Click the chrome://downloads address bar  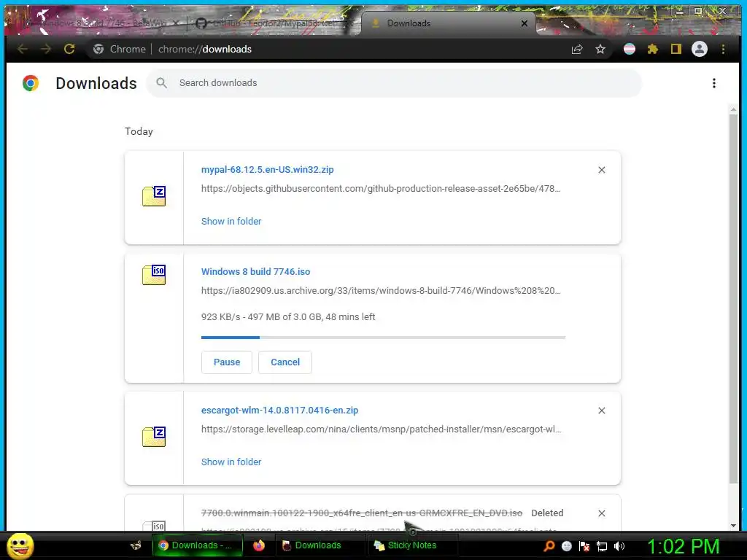pos(329,49)
